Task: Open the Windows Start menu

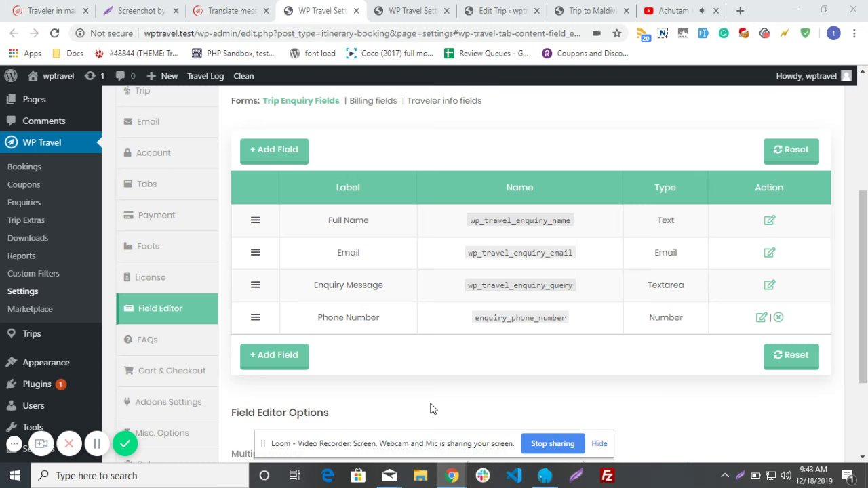Action: [x=15, y=475]
